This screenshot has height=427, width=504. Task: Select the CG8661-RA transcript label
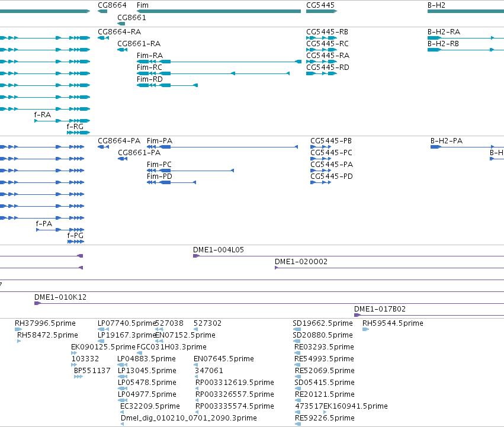[x=139, y=44]
